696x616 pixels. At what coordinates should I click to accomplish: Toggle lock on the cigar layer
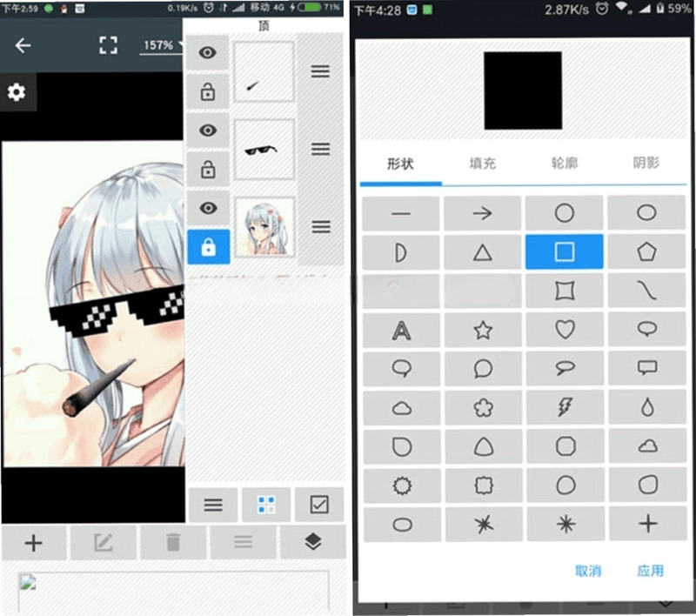(x=208, y=91)
